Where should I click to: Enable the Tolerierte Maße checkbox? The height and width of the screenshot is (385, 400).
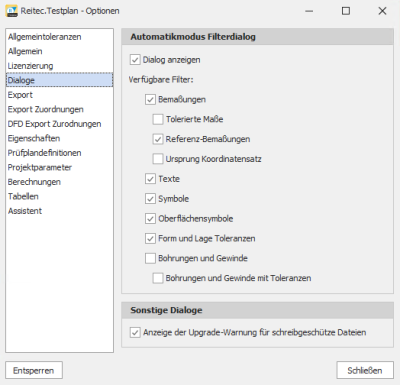click(158, 119)
